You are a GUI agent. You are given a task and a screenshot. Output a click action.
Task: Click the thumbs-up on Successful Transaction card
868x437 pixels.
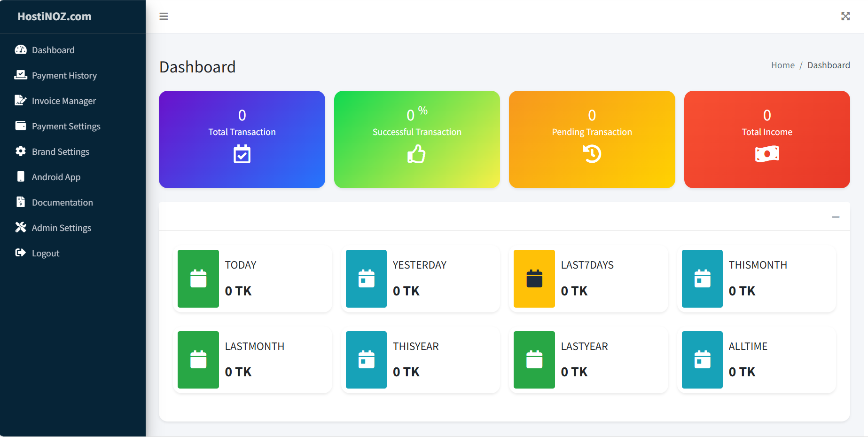point(416,154)
